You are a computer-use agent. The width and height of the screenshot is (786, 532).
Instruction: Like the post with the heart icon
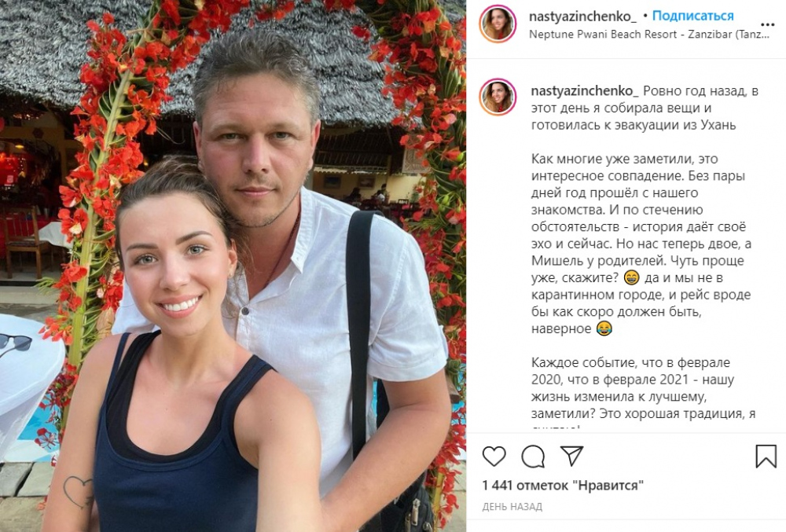click(x=494, y=457)
